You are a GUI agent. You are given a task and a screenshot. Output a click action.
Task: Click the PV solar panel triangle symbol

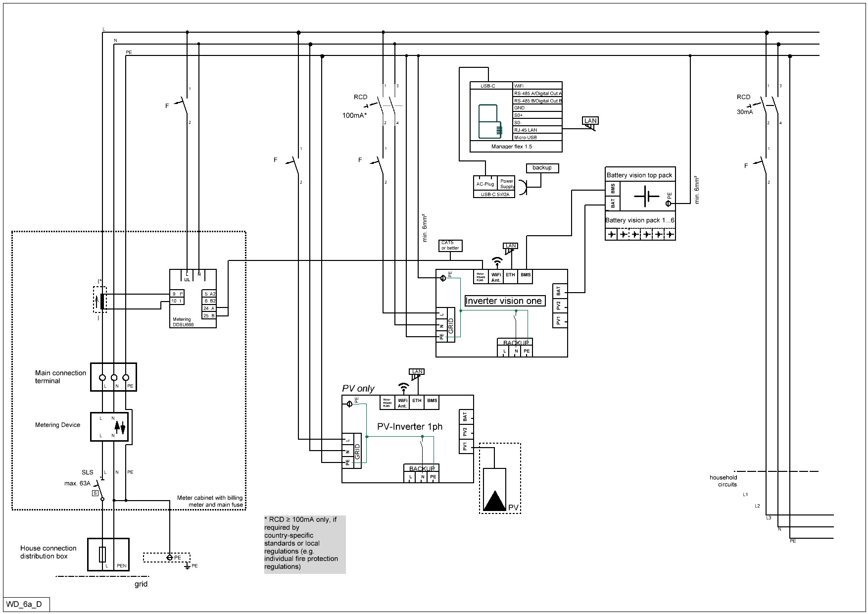pos(494,501)
